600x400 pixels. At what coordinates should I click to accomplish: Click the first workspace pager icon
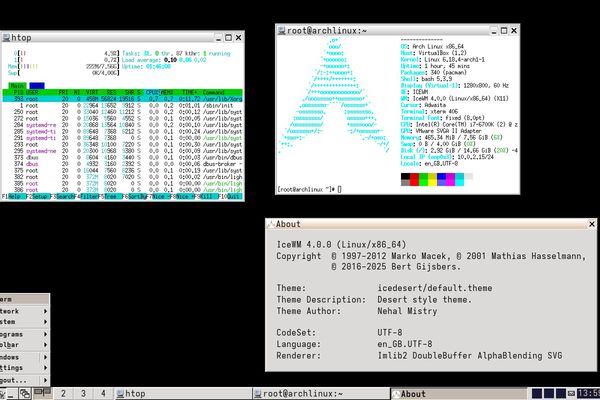[x=42, y=393]
